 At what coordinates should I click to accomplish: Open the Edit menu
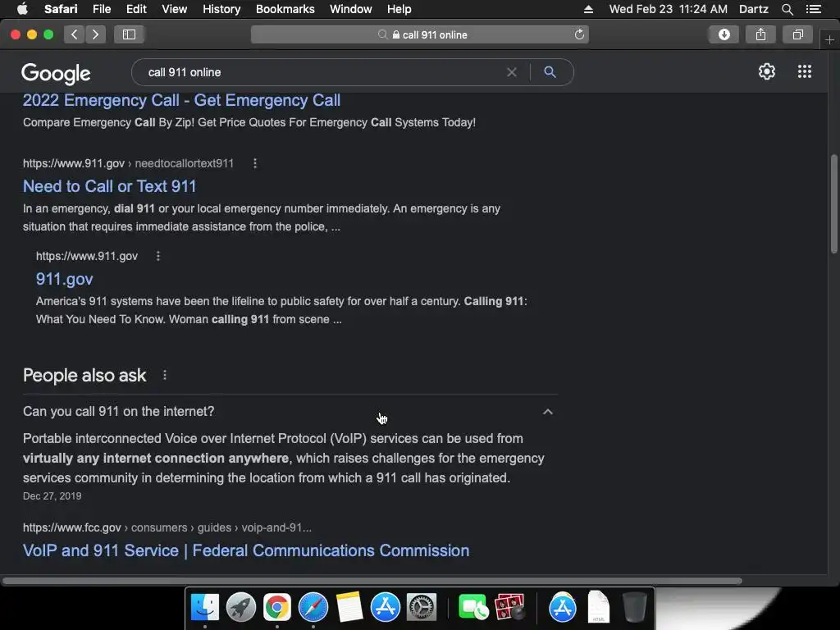pyautogui.click(x=136, y=9)
